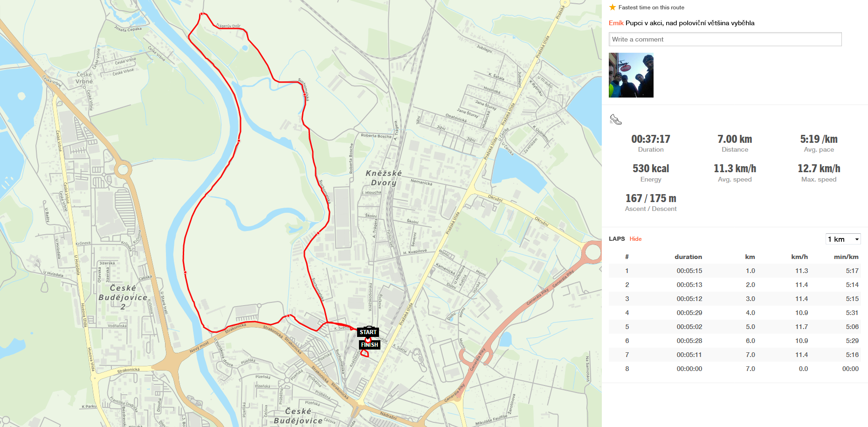
Task: Open the 1 km lap distance dropdown
Action: pyautogui.click(x=843, y=239)
